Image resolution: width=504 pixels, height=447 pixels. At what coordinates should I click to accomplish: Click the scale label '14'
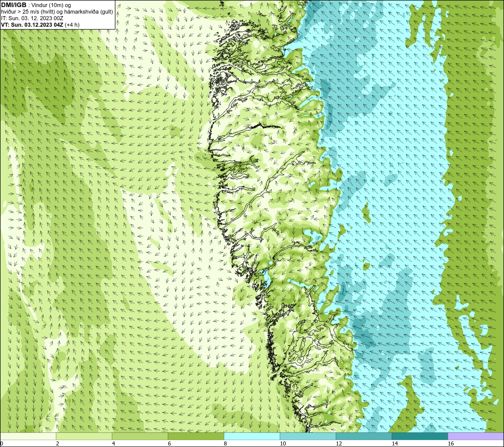tap(395, 444)
